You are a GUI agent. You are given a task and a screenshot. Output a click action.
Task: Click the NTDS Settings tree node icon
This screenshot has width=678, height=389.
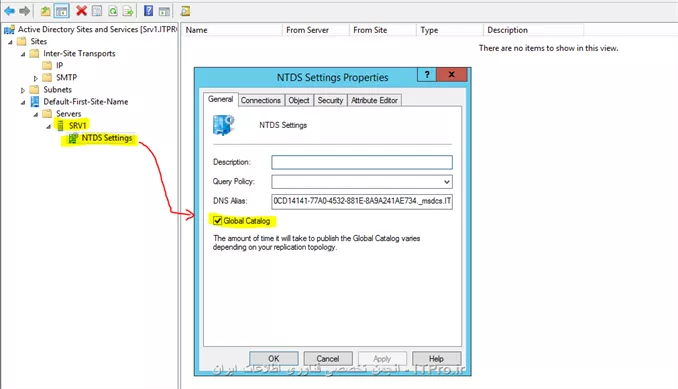73,138
